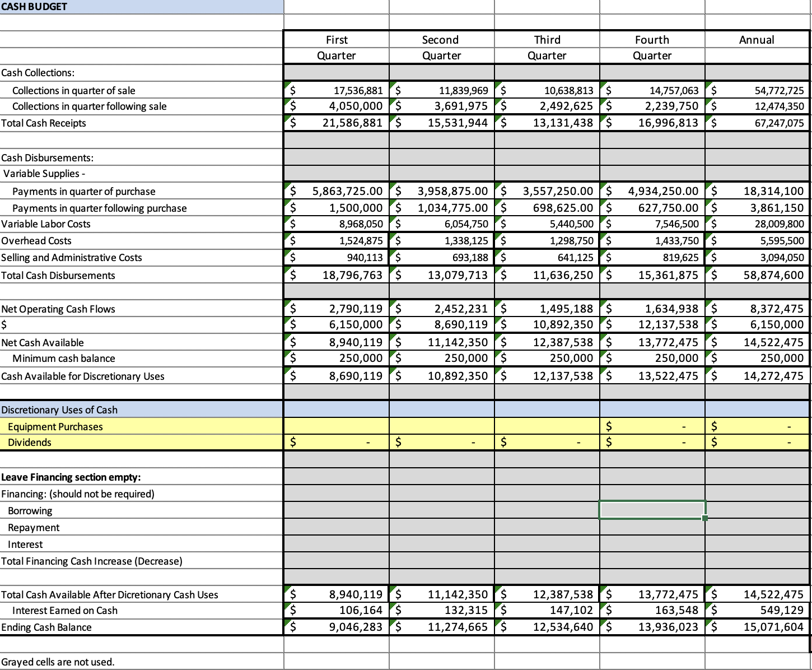Select cell with value 2,790,119
Viewport: 812px width, 670px height.
pos(337,309)
